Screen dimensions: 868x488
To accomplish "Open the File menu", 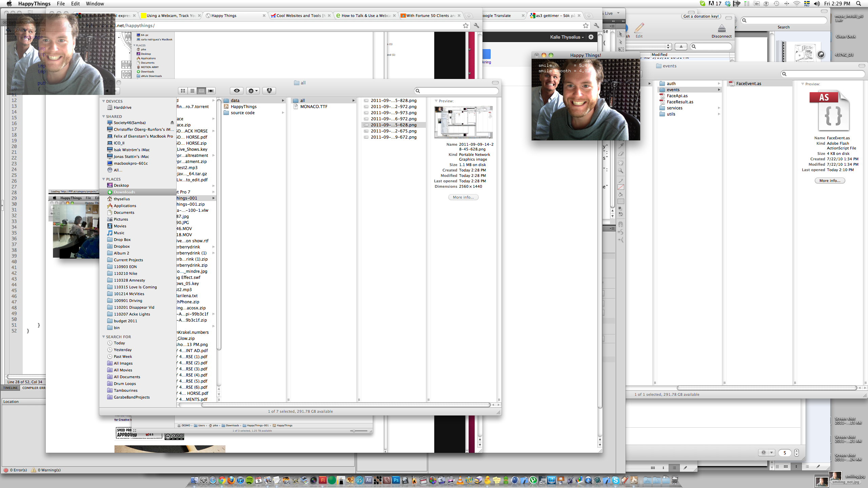I will 61,4.
